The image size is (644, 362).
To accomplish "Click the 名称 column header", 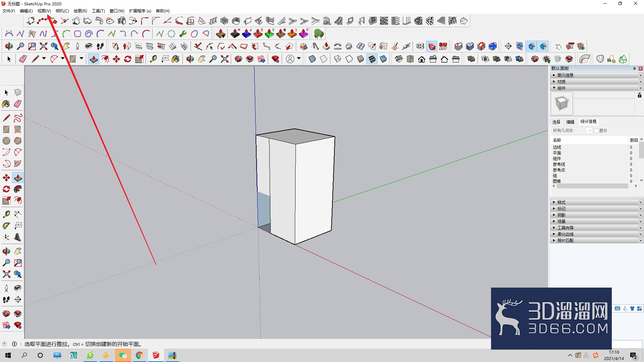I will [x=589, y=140].
